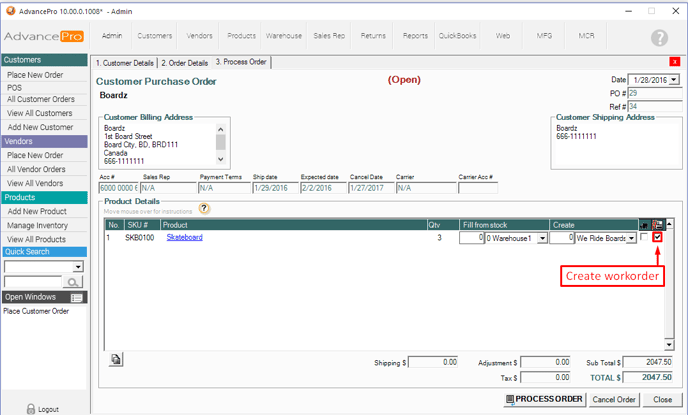Click the Cancel Order button

[x=616, y=399]
